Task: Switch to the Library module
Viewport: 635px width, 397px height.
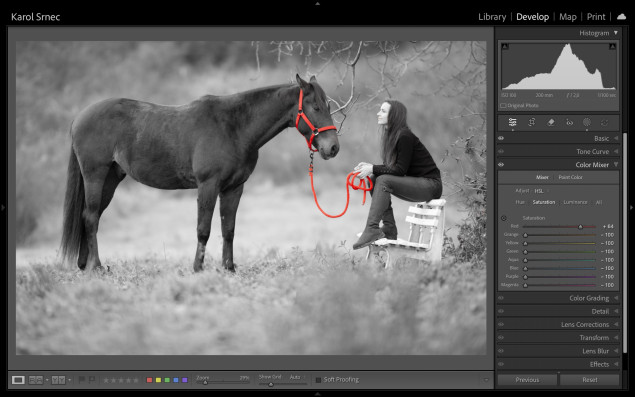Action: coord(492,17)
